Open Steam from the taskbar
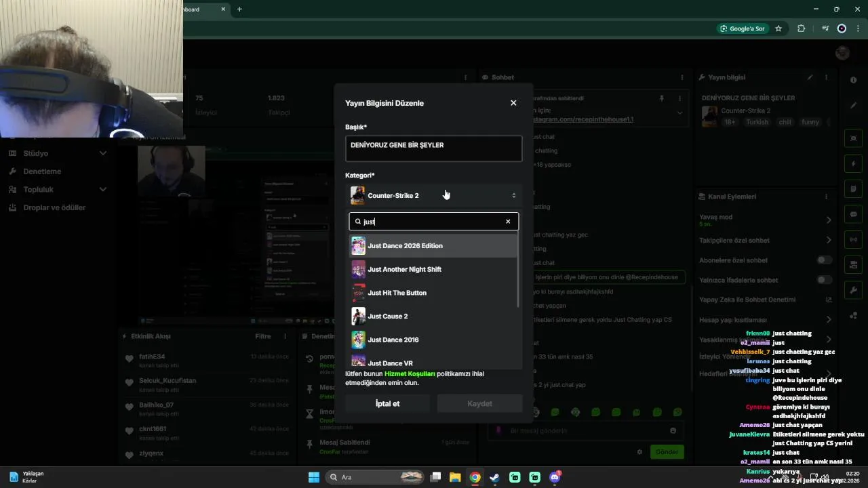This screenshot has height=488, width=868. [495, 477]
